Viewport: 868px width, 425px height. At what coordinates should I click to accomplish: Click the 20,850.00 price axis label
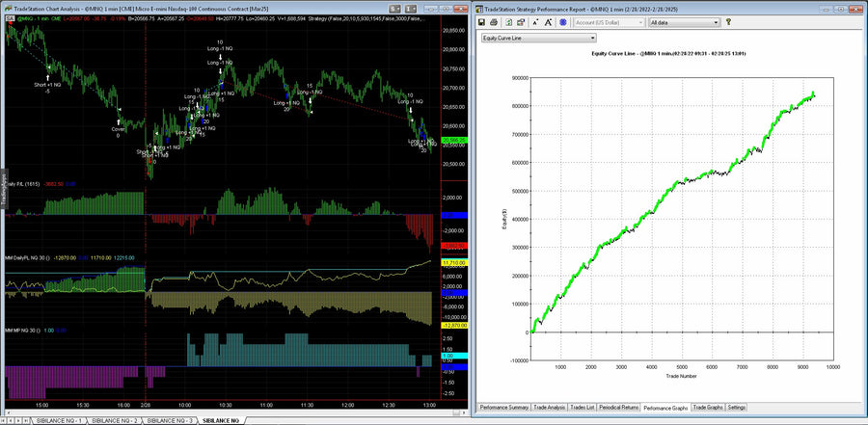coord(453,31)
